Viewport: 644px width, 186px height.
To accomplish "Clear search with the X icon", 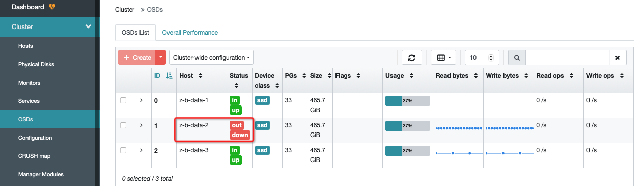I will pyautogui.click(x=618, y=58).
